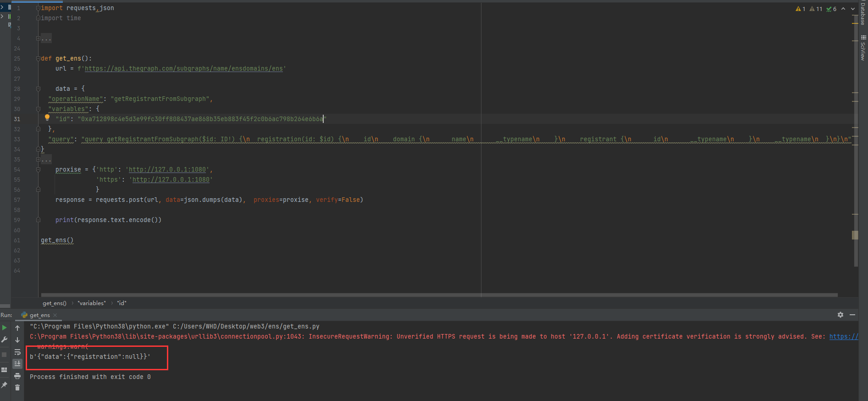Open the 'http' proxy URL link on line 54
Screen dimensions: 868x401
[x=167, y=170]
